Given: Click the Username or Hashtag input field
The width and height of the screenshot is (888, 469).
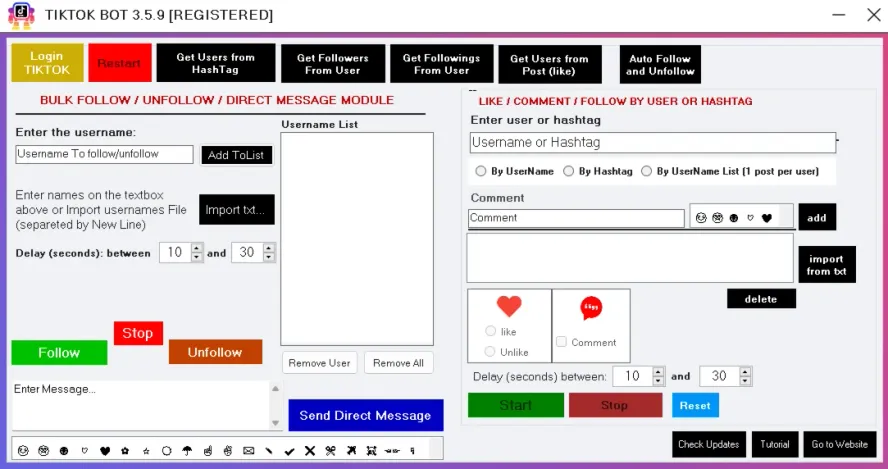Looking at the screenshot, I should tap(653, 143).
